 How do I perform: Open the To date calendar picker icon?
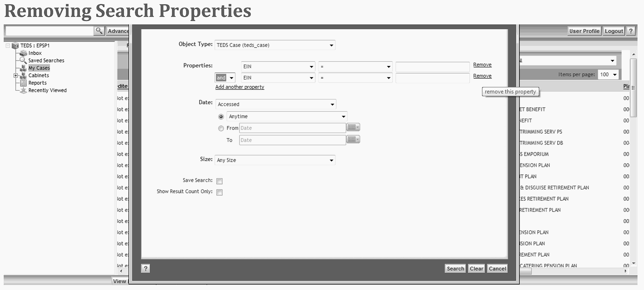pyautogui.click(x=353, y=140)
